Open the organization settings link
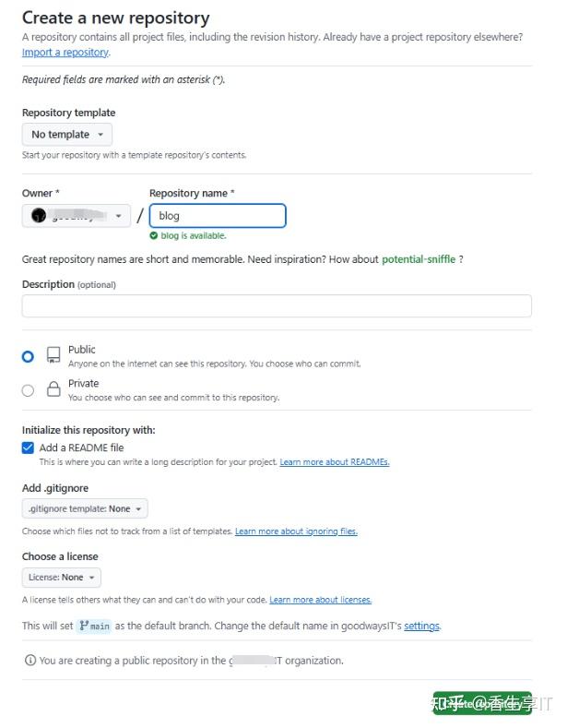The width and height of the screenshot is (567, 728). click(x=421, y=626)
